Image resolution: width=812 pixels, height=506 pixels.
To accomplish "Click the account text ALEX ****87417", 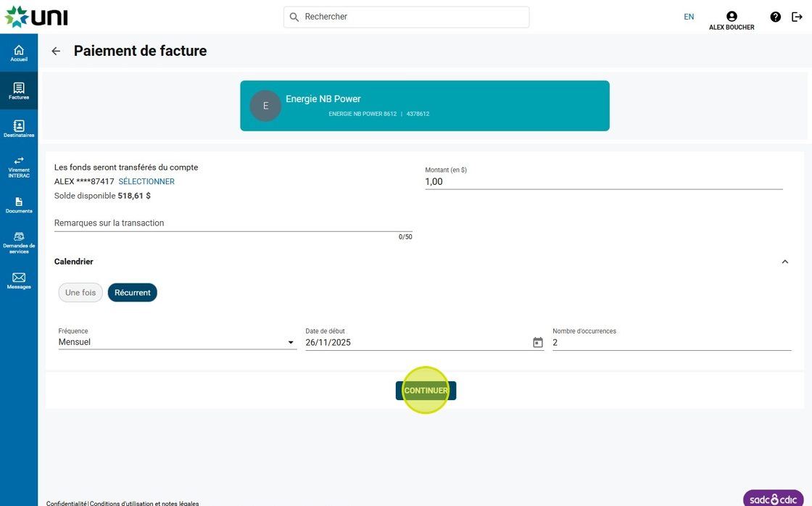I will (x=84, y=182).
